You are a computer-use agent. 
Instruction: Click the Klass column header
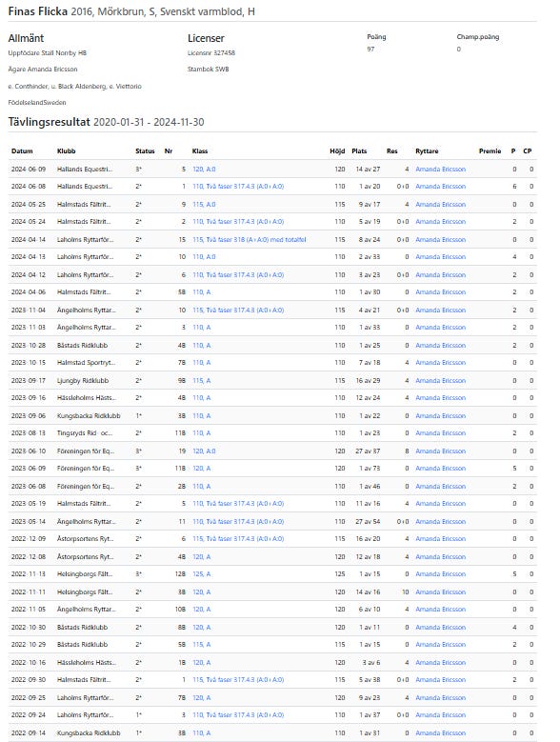click(x=200, y=150)
